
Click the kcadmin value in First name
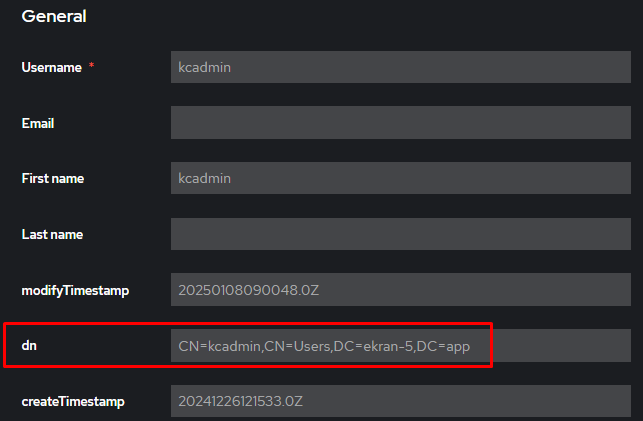click(204, 179)
